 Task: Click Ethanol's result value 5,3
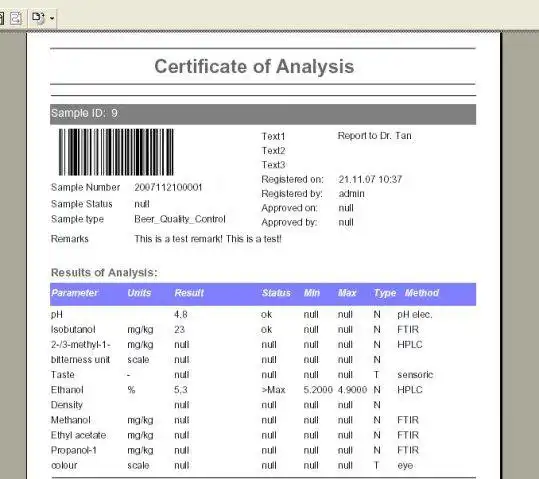[x=180, y=390]
